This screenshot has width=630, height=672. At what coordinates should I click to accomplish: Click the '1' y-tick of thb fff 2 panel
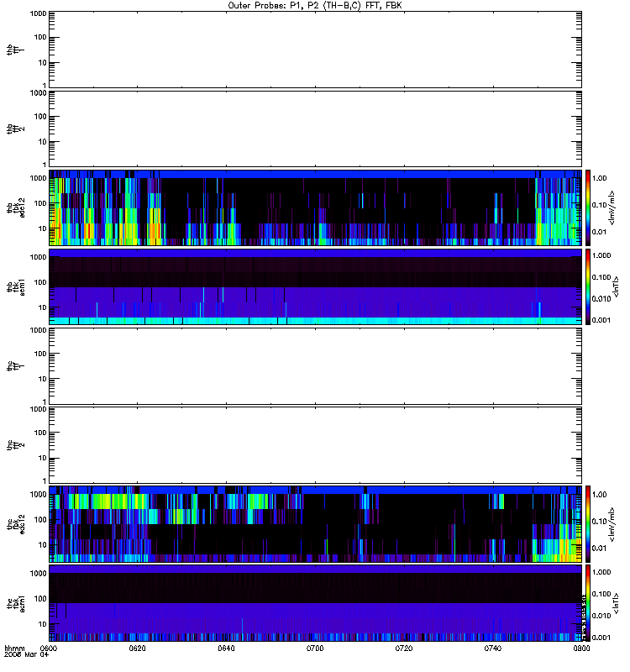tap(45, 165)
